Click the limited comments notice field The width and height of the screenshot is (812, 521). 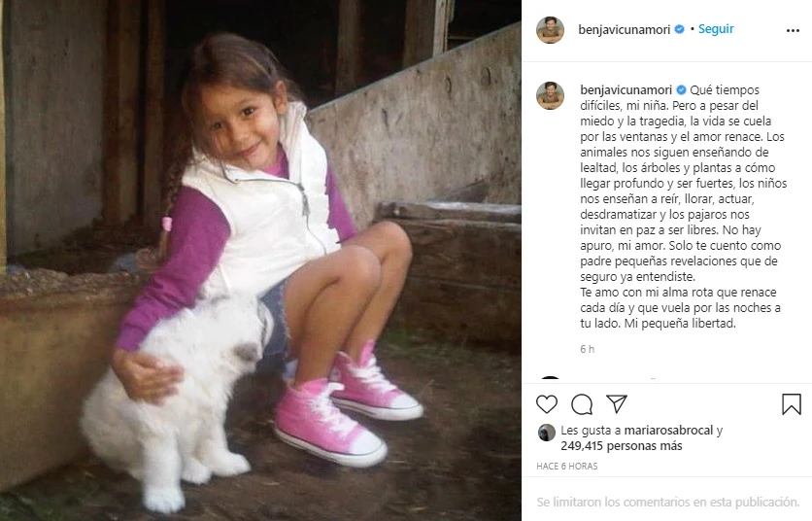667,502
